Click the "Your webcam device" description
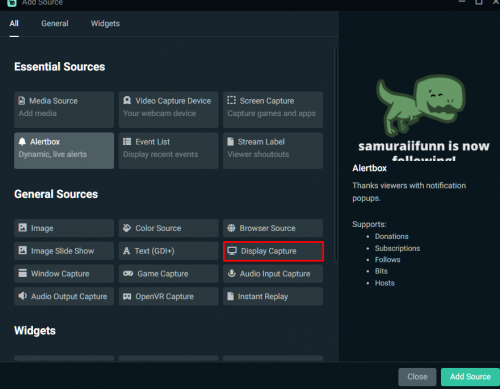Viewport: 500px width, 389px height. pos(160,113)
